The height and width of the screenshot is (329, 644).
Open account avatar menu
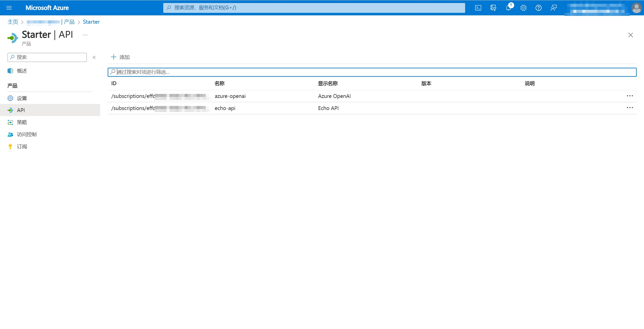tap(636, 8)
